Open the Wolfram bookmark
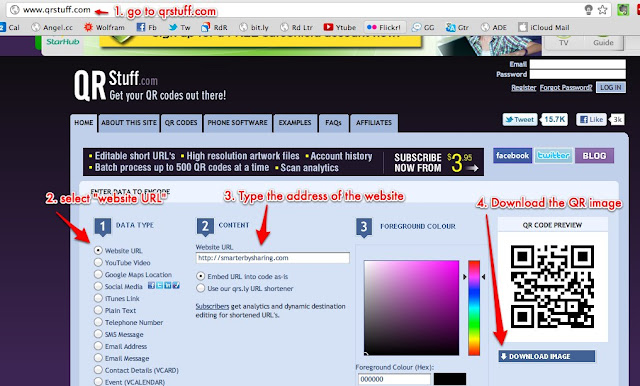The image size is (640, 386). tap(104, 27)
